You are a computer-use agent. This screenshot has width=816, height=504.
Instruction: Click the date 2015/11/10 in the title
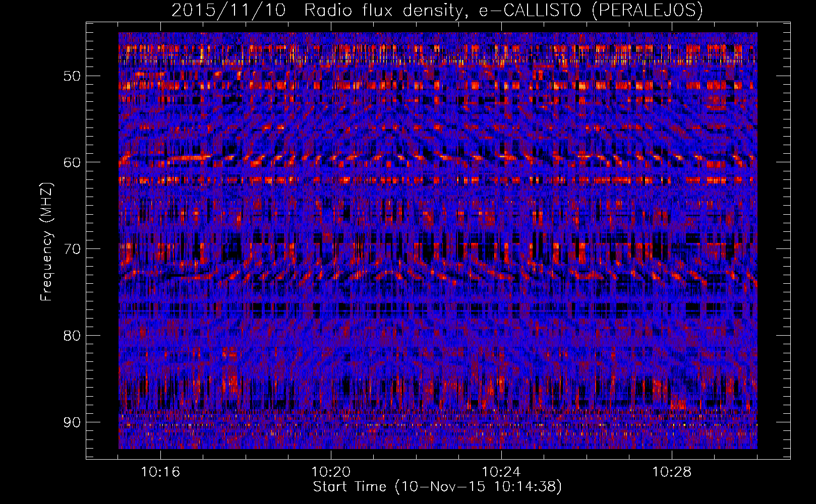[x=229, y=10]
